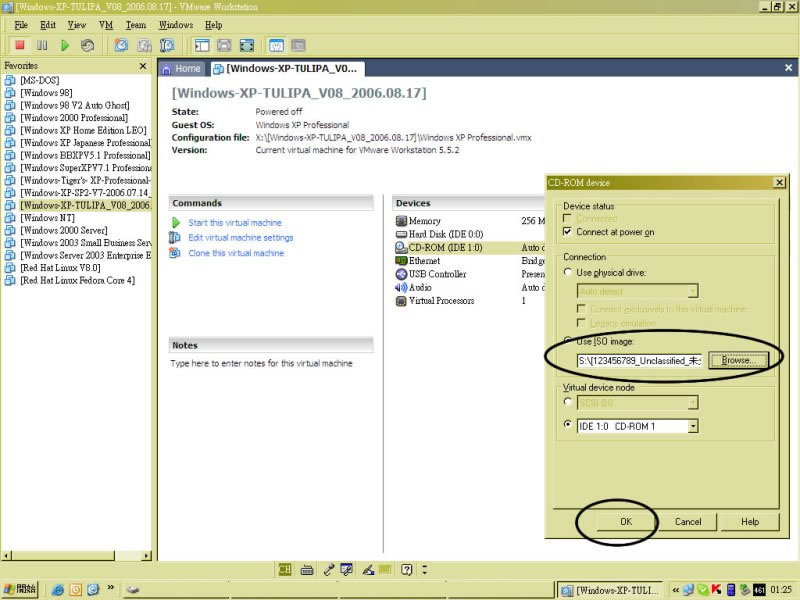Select the Use physical drive radio button
Viewport: 800px width, 600px height.
point(567,272)
